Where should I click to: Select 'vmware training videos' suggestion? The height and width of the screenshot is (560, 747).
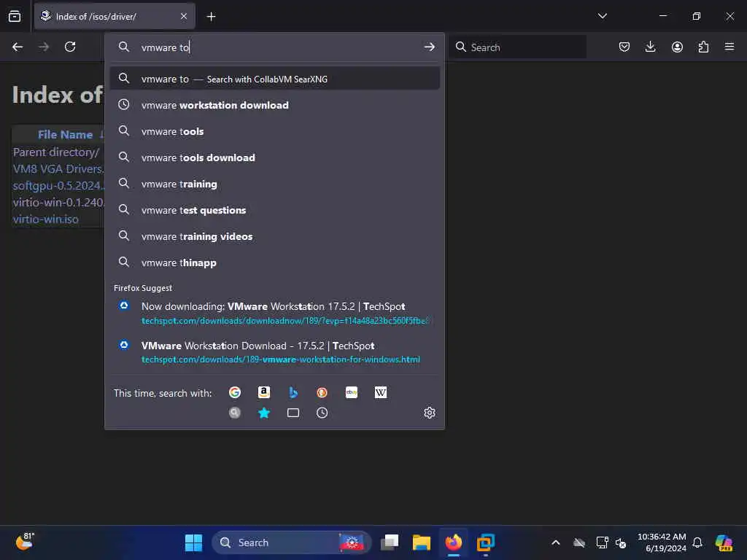pos(275,236)
